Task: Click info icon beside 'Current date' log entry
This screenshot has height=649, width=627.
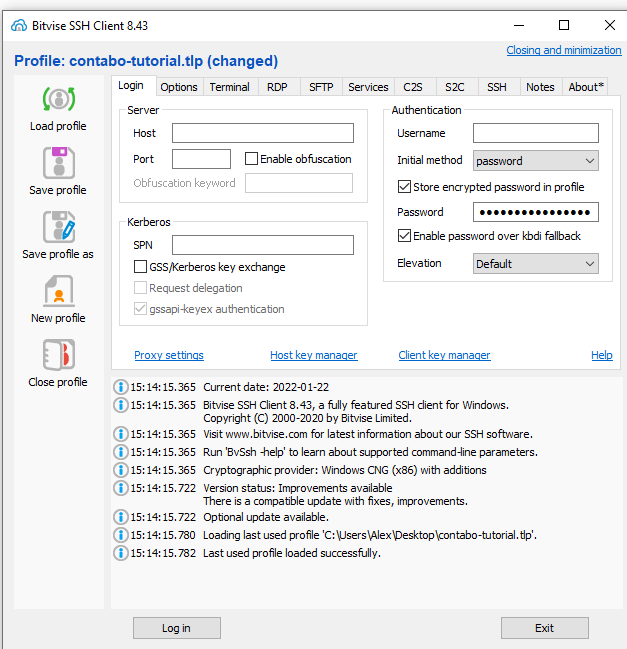Action: [x=120, y=387]
